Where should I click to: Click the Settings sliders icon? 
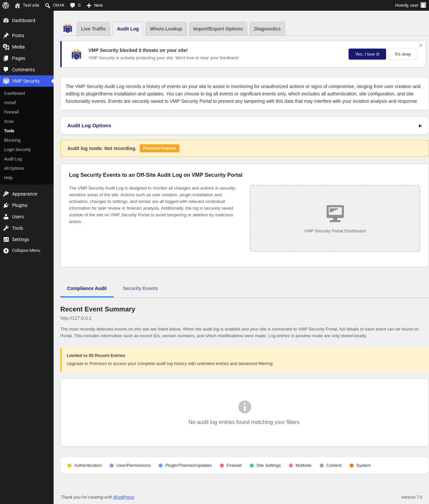(x=6, y=239)
